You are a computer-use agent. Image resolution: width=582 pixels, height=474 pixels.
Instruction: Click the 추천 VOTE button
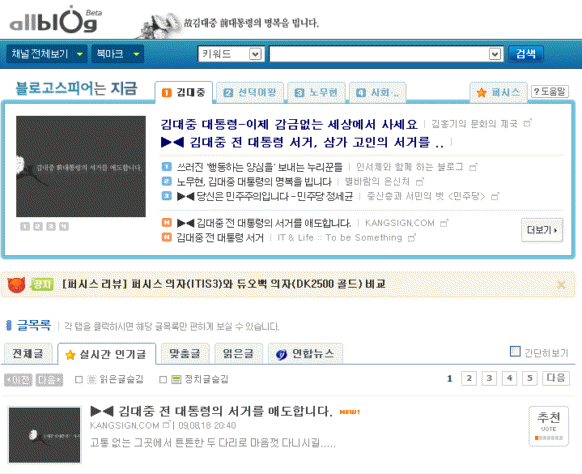(x=548, y=426)
